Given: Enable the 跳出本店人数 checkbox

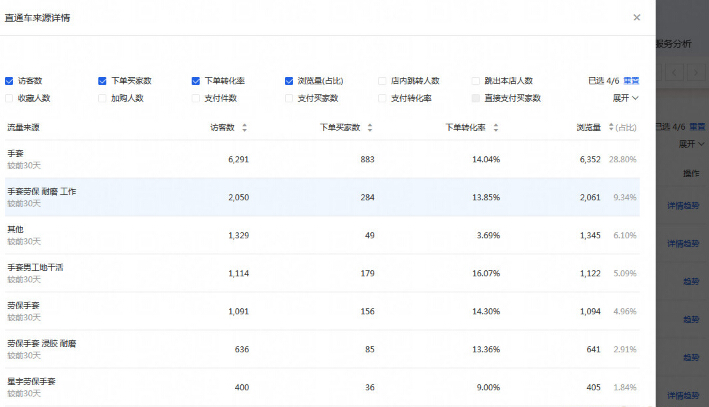Looking at the screenshot, I should [476, 81].
